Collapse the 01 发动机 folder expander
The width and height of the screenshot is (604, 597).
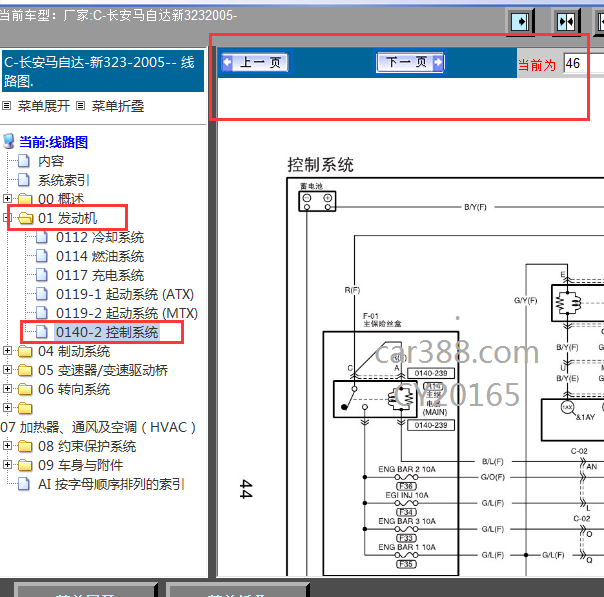click(7, 218)
